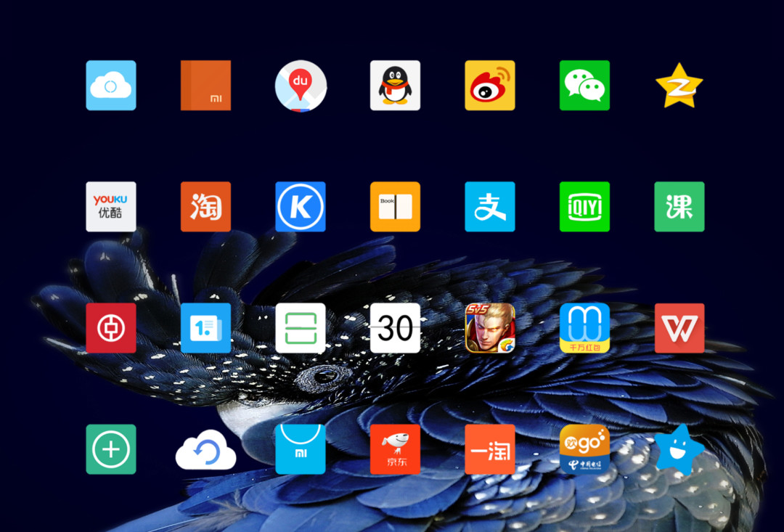Open the Bank of China red icon
This screenshot has height=532, width=784.
[111, 328]
